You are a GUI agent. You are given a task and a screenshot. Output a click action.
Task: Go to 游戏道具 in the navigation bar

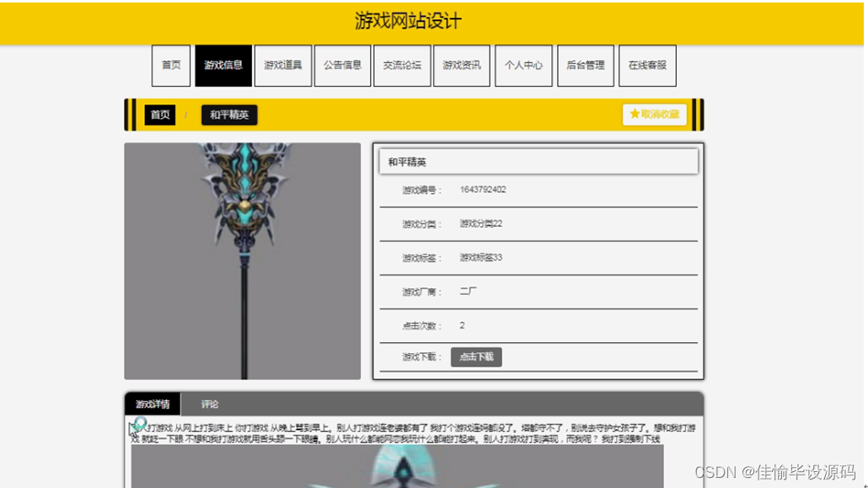283,66
